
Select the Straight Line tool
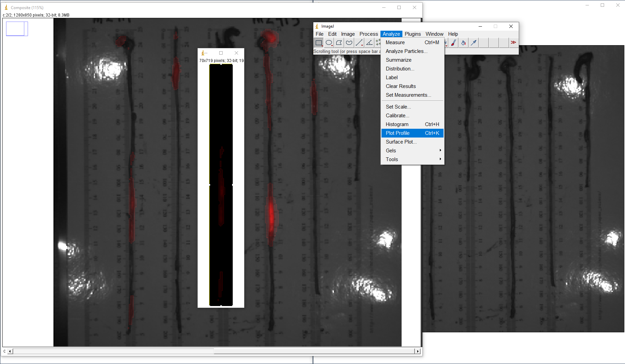point(359,43)
